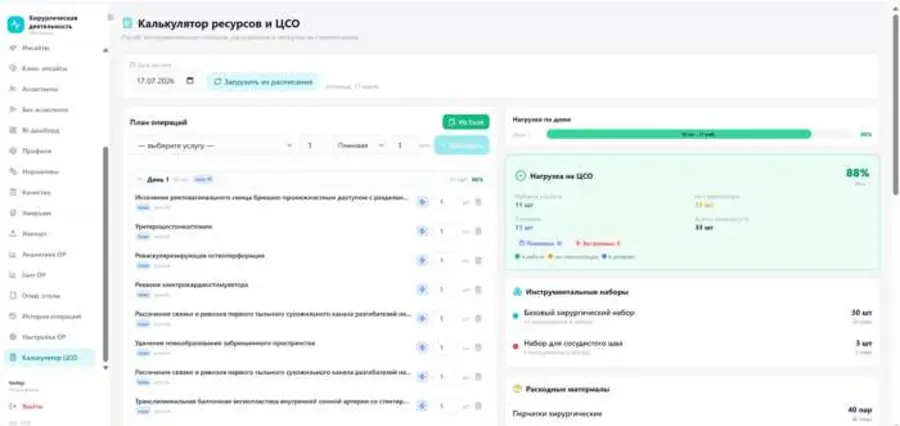Open the Без ассистента sidebar icon
The height and width of the screenshot is (426, 900).
[13, 110]
